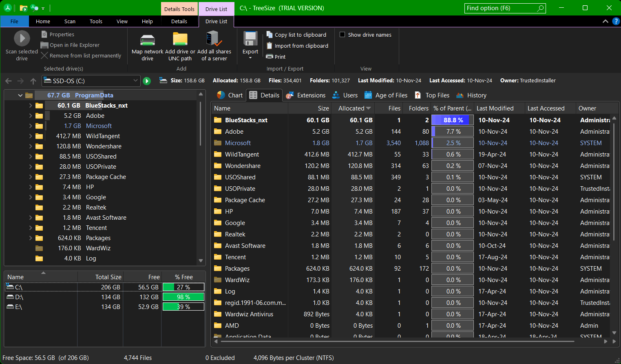The height and width of the screenshot is (364, 621).
Task: Click the navigate forward arrow
Action: pos(21,81)
